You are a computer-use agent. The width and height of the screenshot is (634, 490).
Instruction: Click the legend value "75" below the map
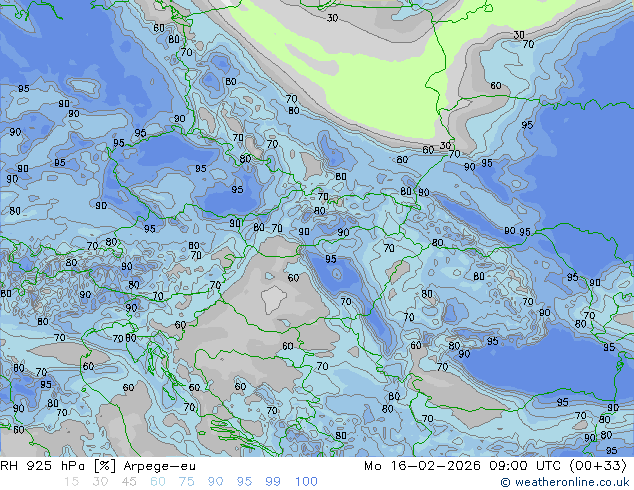tap(186, 482)
